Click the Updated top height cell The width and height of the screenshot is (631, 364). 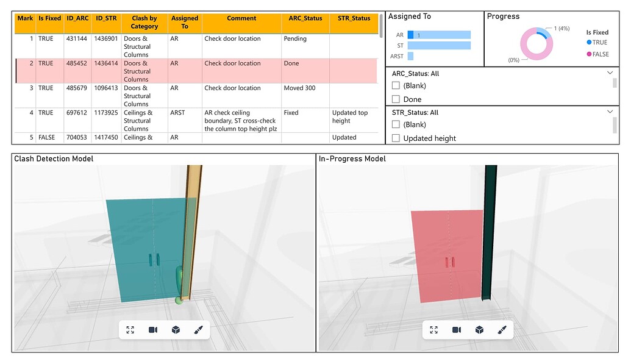pos(350,116)
